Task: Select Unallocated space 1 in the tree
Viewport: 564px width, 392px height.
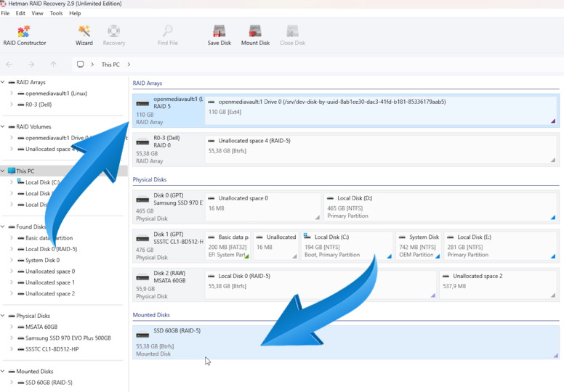Action: (x=50, y=282)
